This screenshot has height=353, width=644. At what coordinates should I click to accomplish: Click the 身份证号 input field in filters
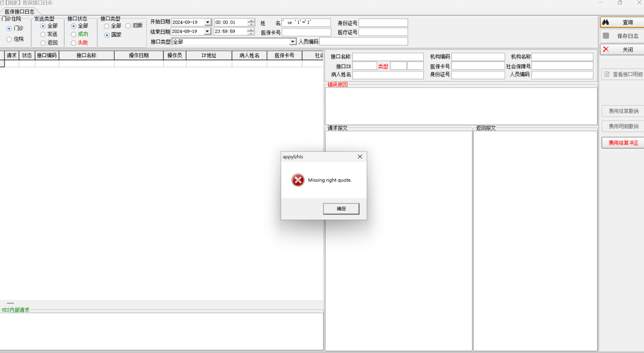383,23
